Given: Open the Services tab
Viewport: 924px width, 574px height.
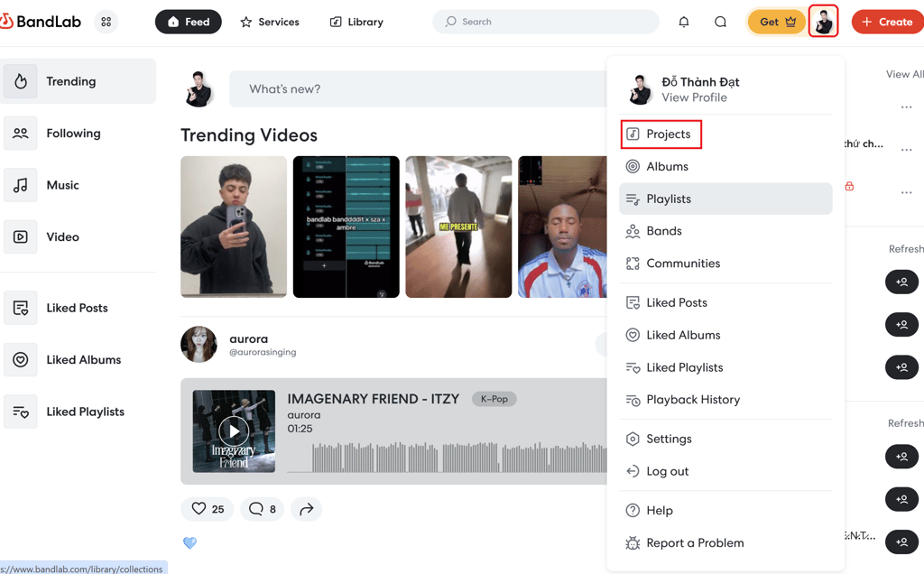Looking at the screenshot, I should click(x=270, y=22).
